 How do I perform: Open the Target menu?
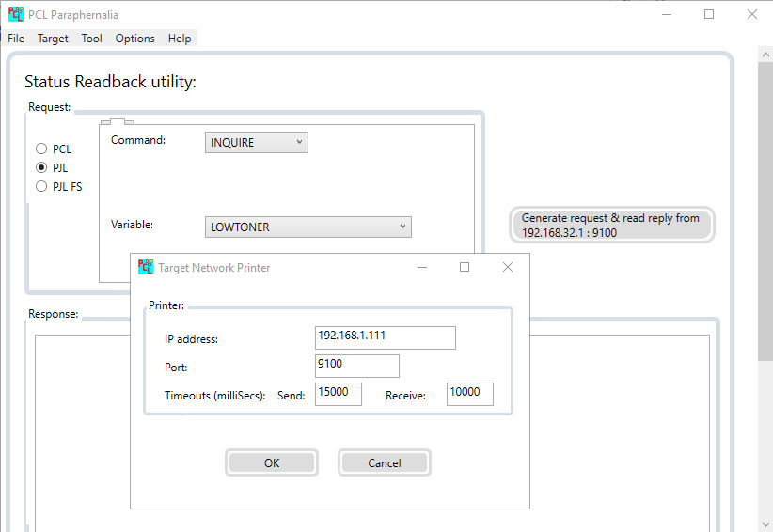tap(53, 39)
